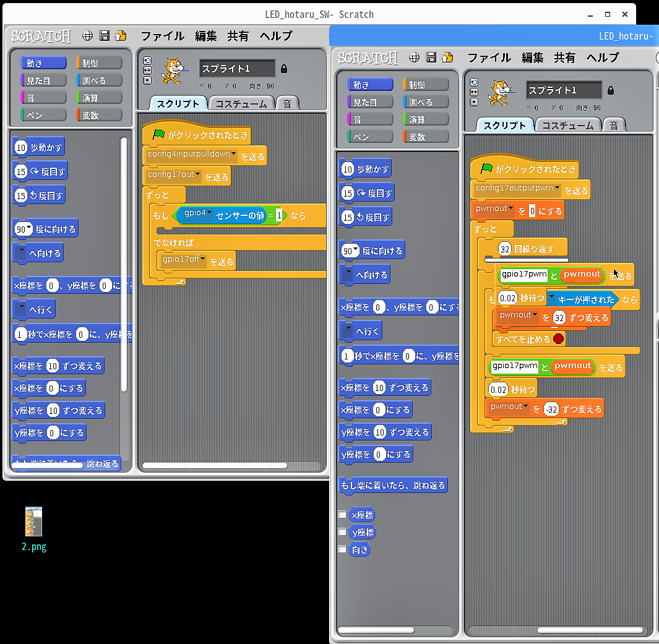659x644 pixels.
Task: Click the share project icon in right Scratch window
Action: (x=448, y=57)
